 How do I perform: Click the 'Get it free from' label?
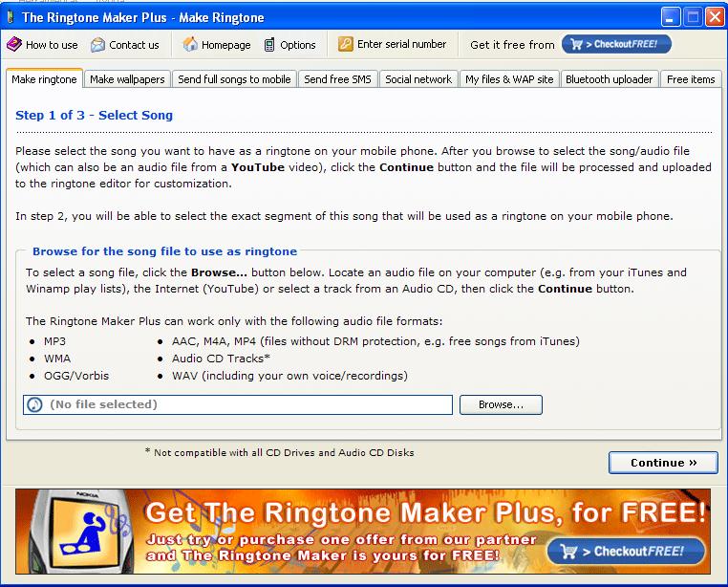[x=512, y=45]
